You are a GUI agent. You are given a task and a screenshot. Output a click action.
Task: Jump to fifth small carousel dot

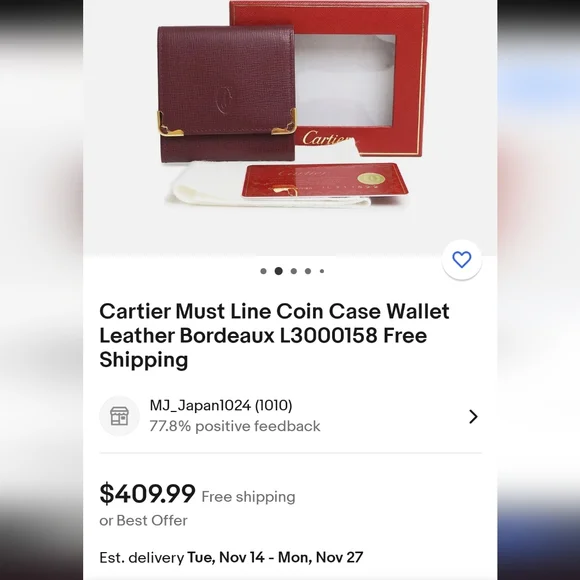click(x=322, y=271)
